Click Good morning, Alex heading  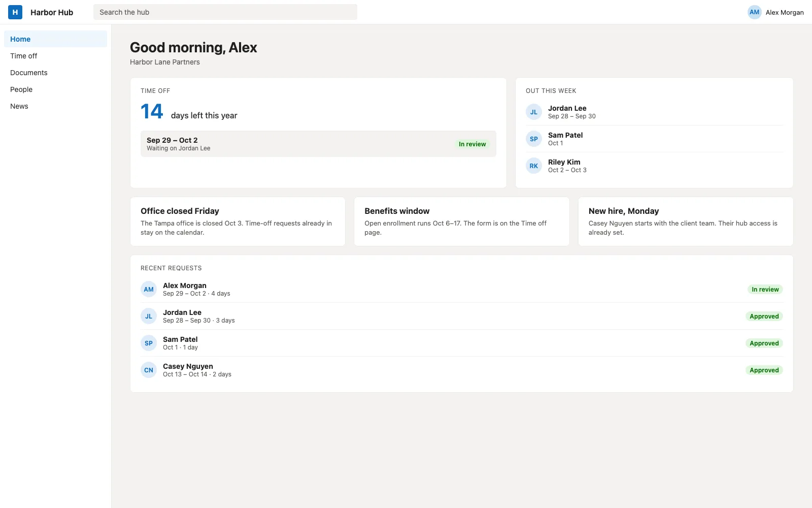pyautogui.click(x=193, y=48)
